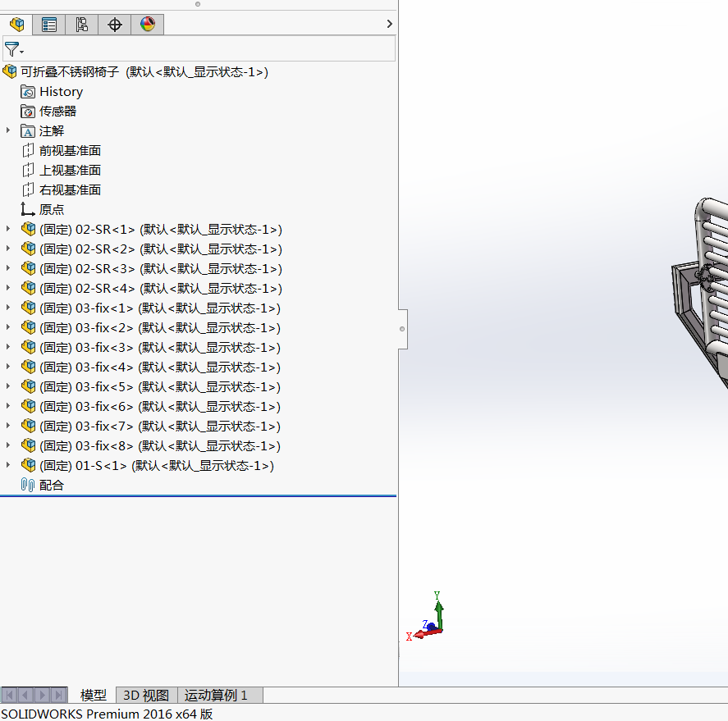
Task: Expand the 03-fix<8> component node
Action: [x=8, y=445]
